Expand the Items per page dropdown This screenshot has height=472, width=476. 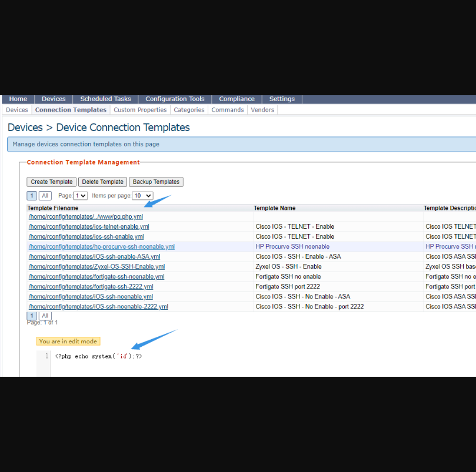pyautogui.click(x=142, y=196)
